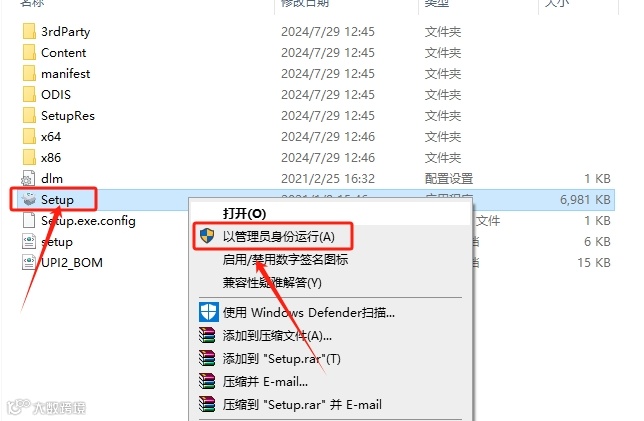Choose 打开(O) from the context menu
The width and height of the screenshot is (644, 421).
[244, 213]
